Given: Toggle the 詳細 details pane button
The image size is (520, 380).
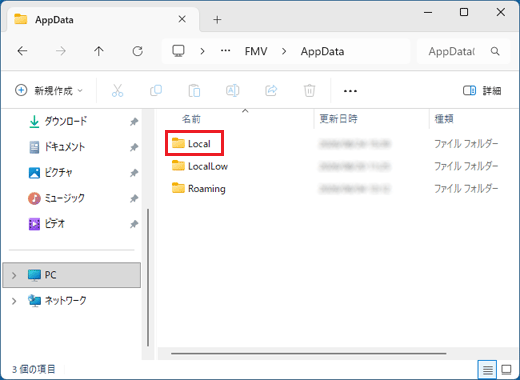Looking at the screenshot, I should point(482,91).
